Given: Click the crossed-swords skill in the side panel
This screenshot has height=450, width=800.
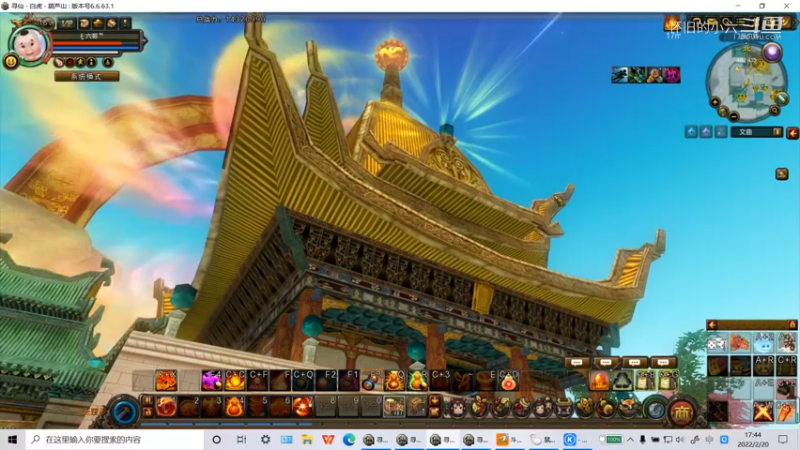Looking at the screenshot, I should point(763,412).
